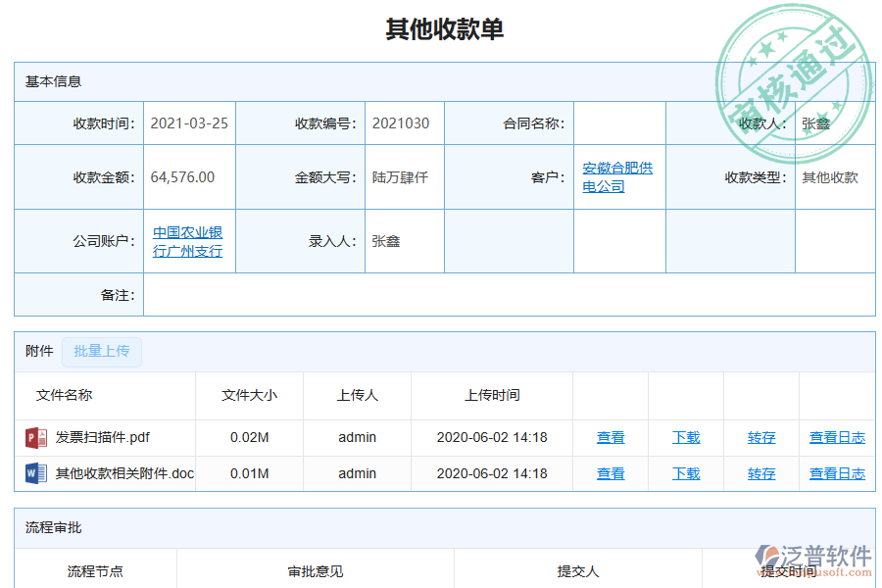Open 查看 for 其他收款相关附件.doc
The width and height of the screenshot is (882, 588).
[611, 473]
